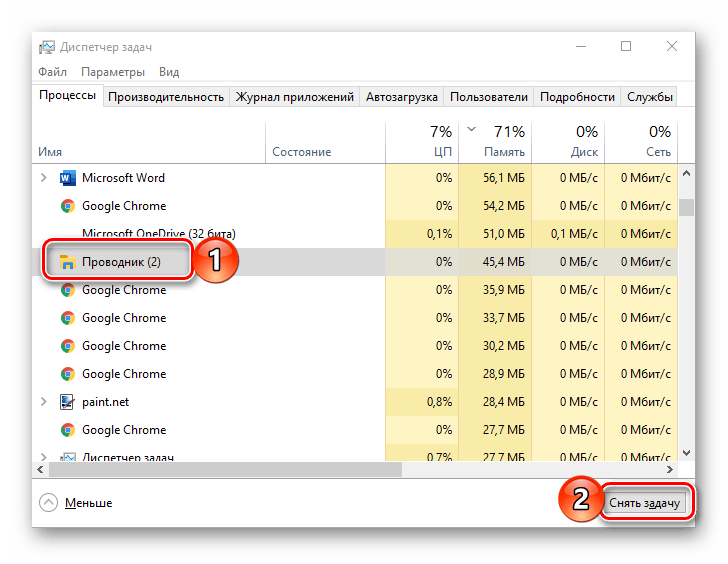
Task: Sort by the Имя column header
Action: coord(149,143)
